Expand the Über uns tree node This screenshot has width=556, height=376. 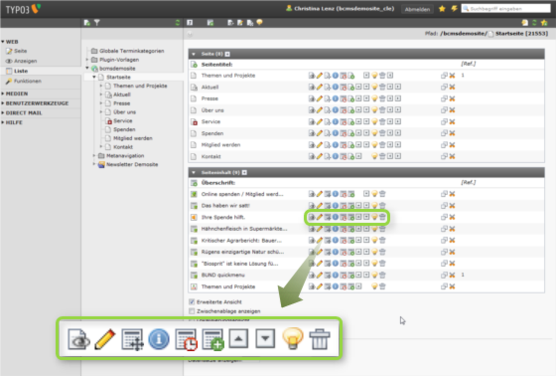point(101,112)
